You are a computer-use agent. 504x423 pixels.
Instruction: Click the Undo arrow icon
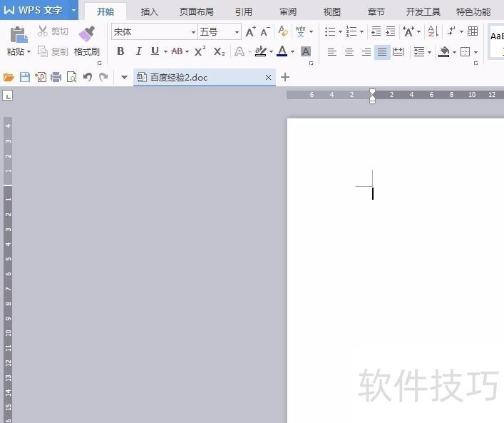(x=88, y=77)
